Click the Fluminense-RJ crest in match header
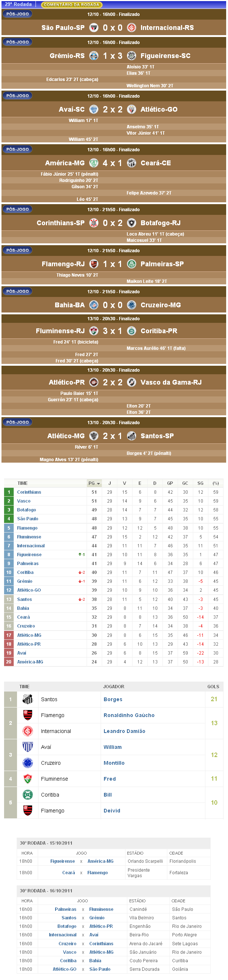The image size is (228, 980). [94, 331]
